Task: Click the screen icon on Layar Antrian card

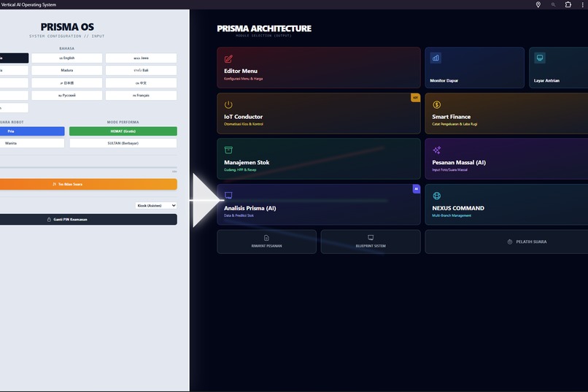Action: point(540,58)
